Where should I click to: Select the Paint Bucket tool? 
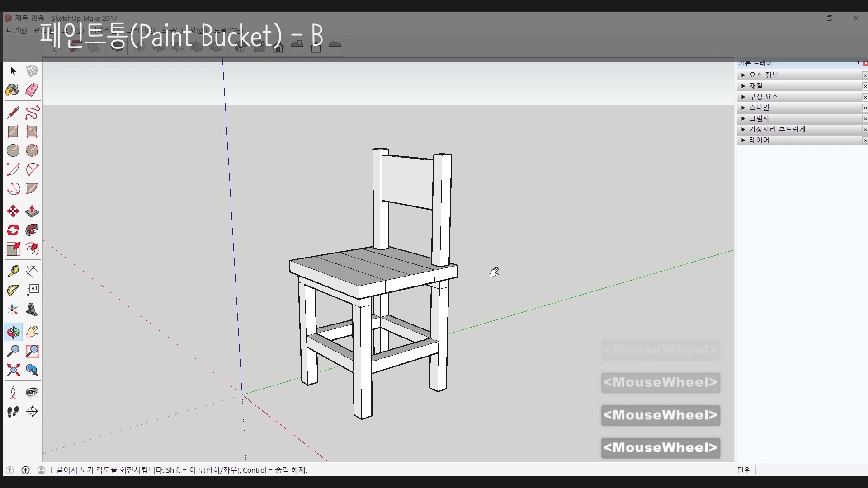tap(13, 90)
